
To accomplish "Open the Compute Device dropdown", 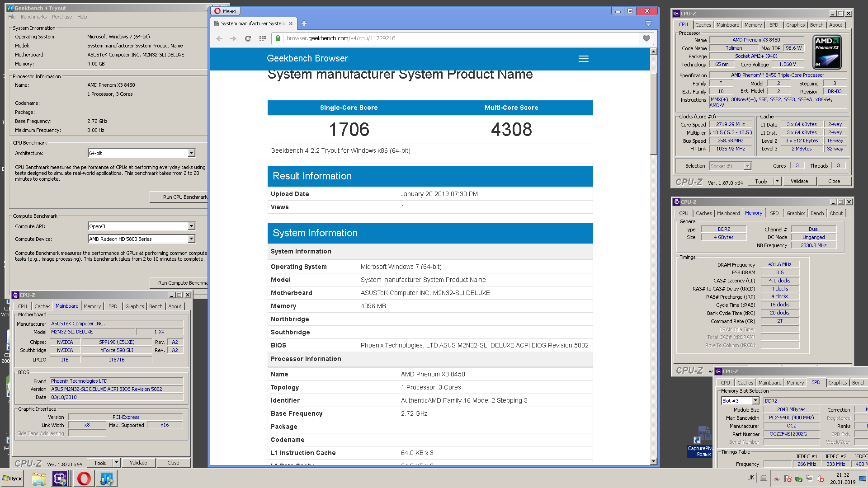I will point(191,239).
